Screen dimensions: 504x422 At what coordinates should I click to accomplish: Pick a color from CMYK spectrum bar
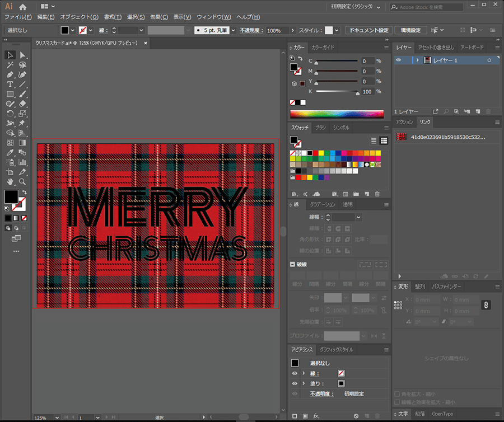(x=337, y=114)
